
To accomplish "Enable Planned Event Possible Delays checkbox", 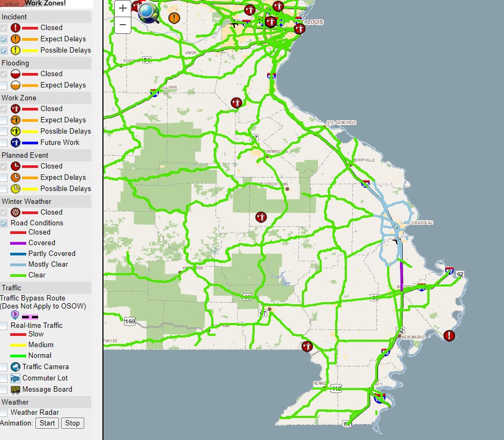I will pos(4,189).
